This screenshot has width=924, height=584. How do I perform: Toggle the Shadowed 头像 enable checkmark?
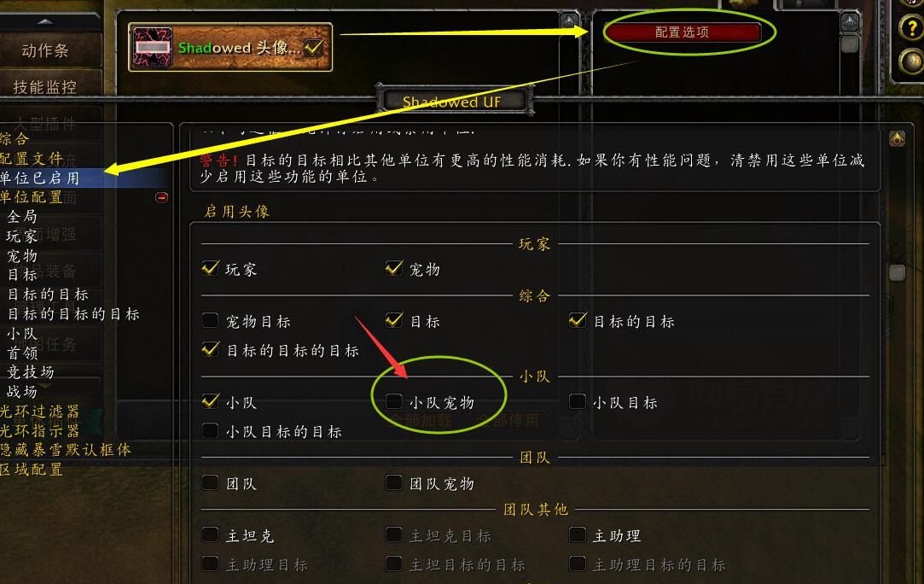(313, 47)
